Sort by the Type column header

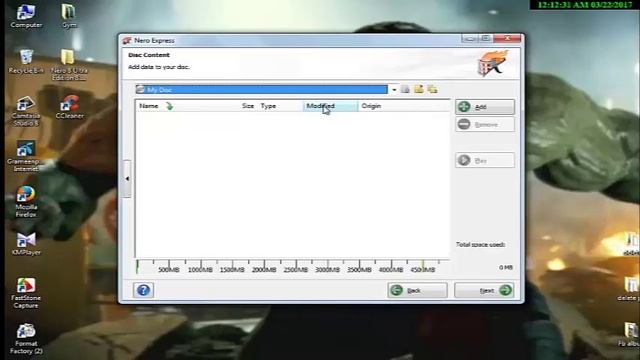pos(268,106)
